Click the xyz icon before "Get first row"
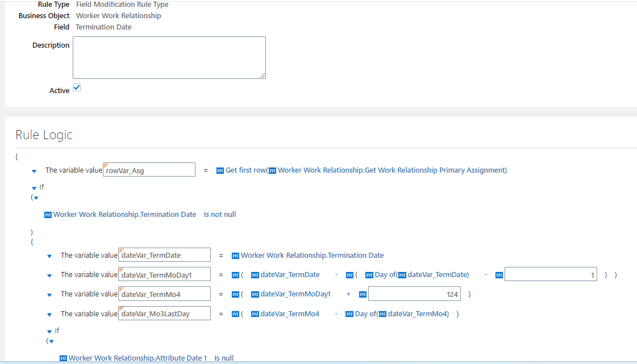 click(219, 170)
